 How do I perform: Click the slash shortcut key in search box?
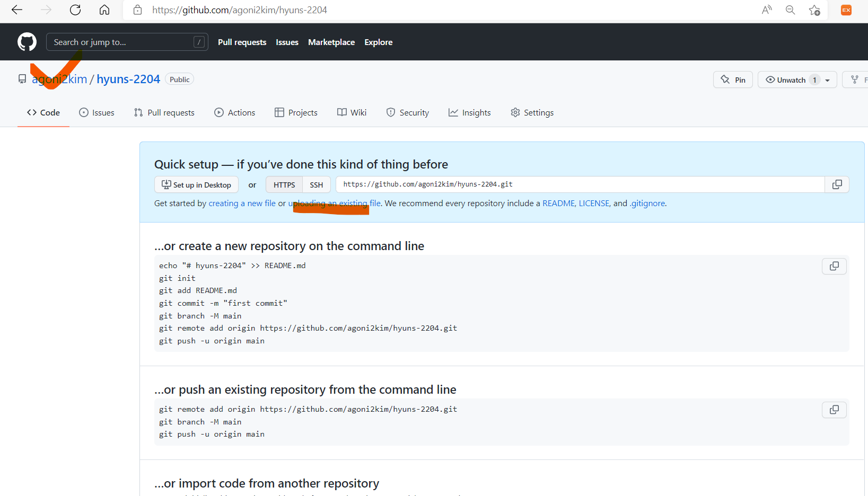[199, 42]
